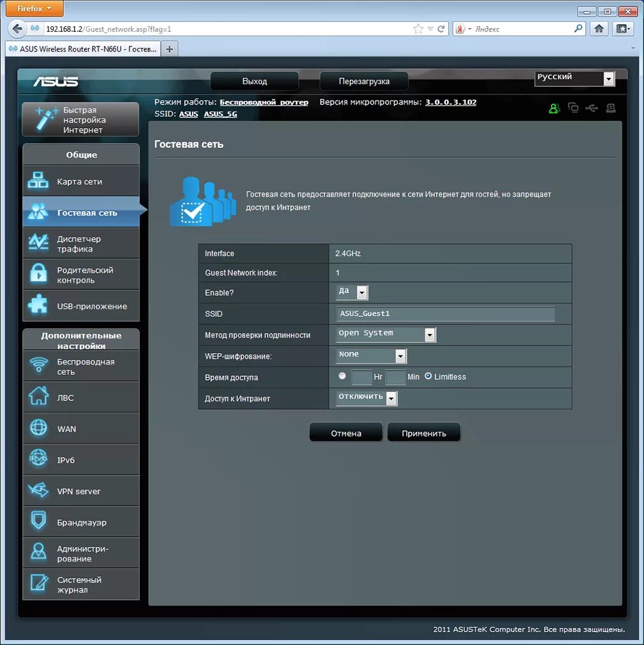Image resolution: width=644 pixels, height=645 pixels.
Task: Click the Выход logout button
Action: pos(254,81)
